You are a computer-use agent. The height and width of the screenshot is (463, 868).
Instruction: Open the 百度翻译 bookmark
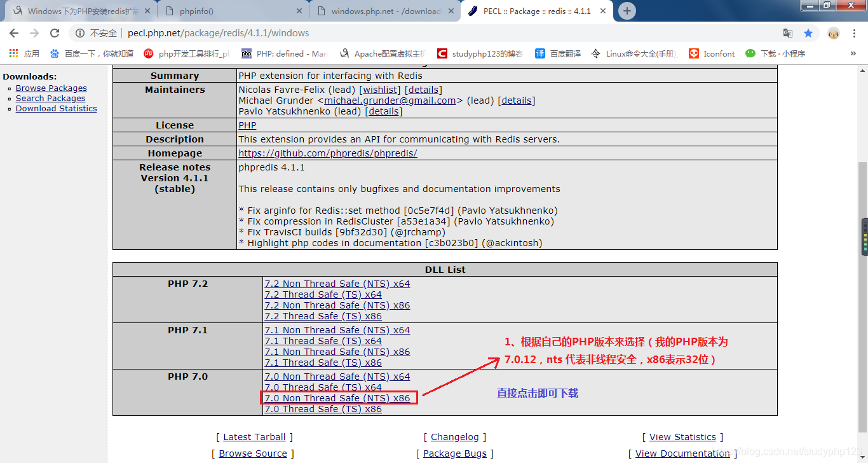(x=558, y=53)
